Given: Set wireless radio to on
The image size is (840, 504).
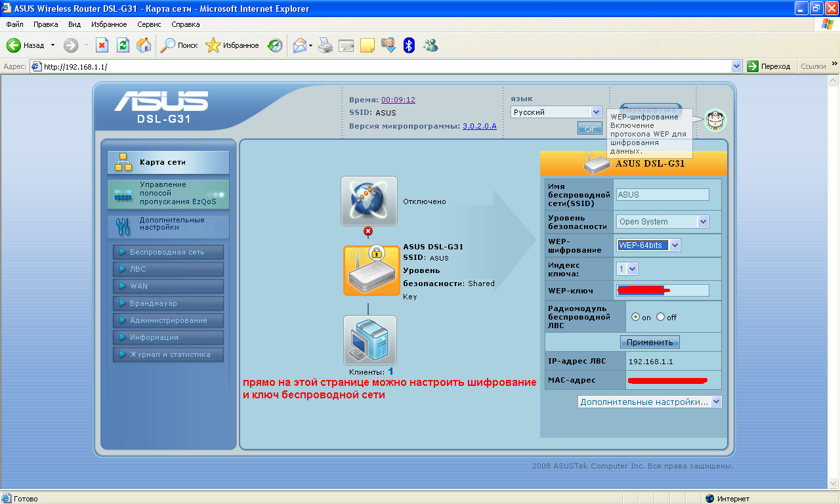Looking at the screenshot, I should [635, 317].
